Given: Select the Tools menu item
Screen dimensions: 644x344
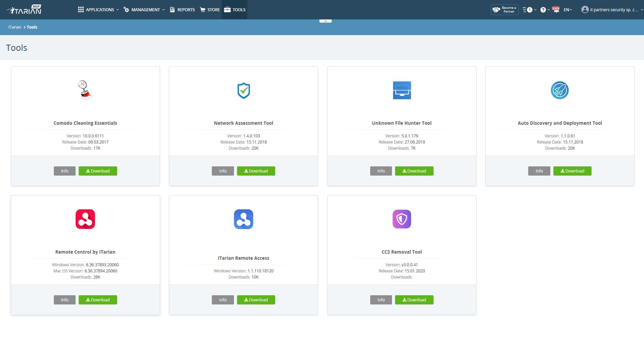Looking at the screenshot, I should (235, 10).
